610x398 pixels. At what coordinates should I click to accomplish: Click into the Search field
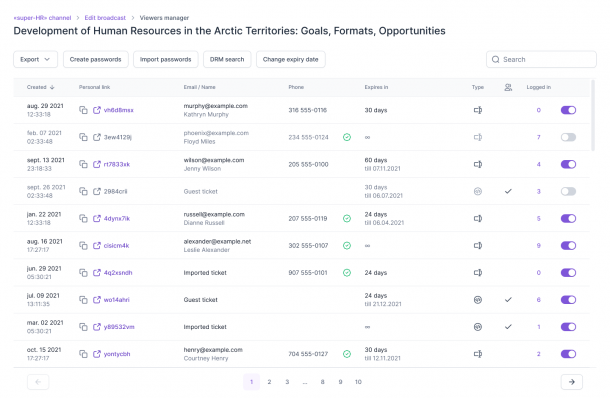point(541,59)
